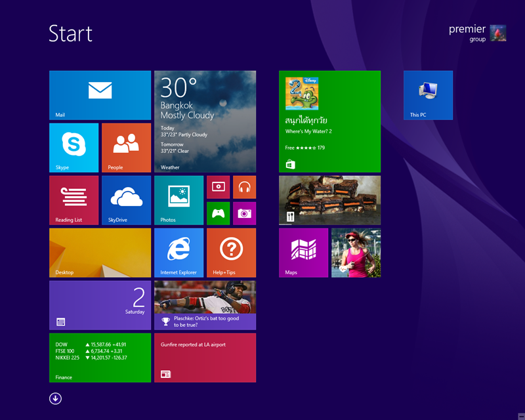Viewport: 525px width, 420px height.
Task: Open the Mail tile
Action: coord(100,95)
